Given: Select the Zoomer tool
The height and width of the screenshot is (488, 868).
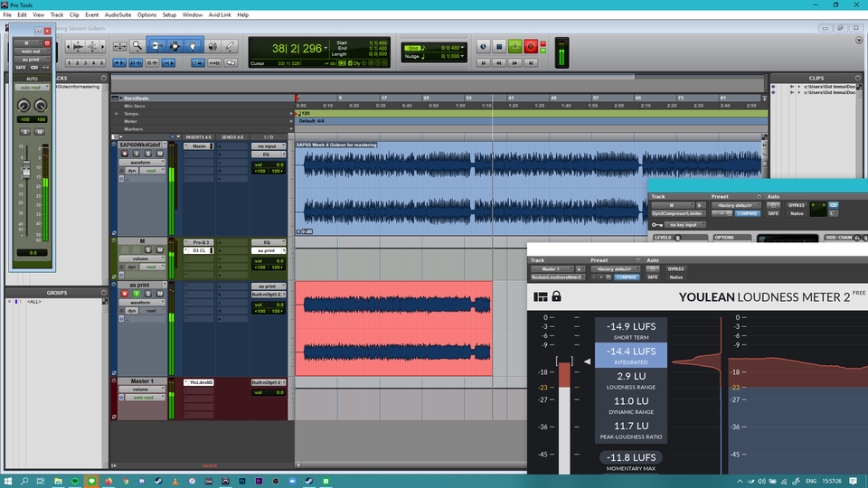Looking at the screenshot, I should pyautogui.click(x=137, y=46).
